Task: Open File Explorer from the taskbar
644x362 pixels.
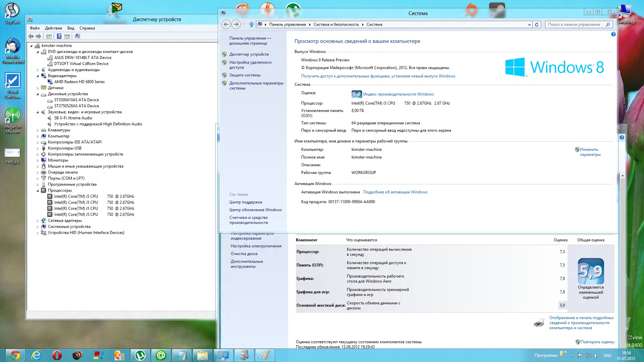Action: pos(203,355)
